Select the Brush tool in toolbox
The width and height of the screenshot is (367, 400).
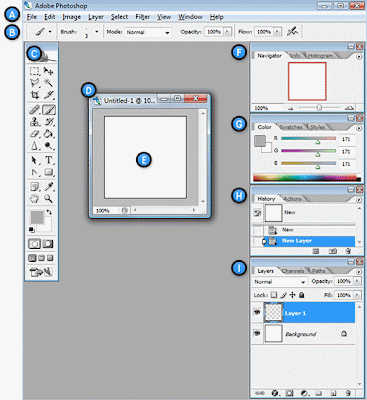49,110
